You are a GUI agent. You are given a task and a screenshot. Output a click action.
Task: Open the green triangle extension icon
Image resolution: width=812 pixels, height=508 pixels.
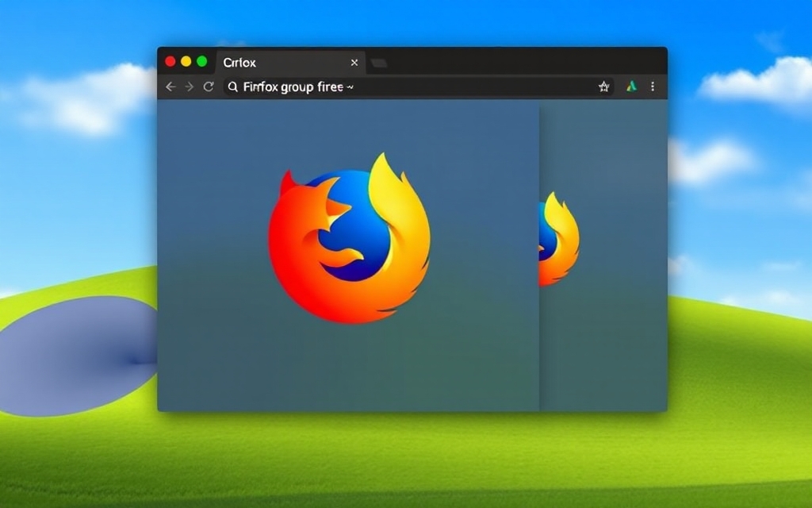point(631,87)
